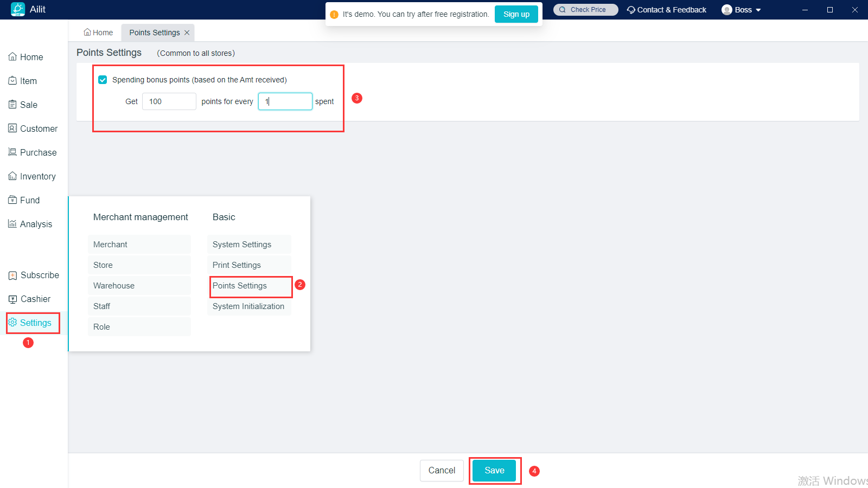Open the Customer icon in the sidebar
Screen dimensions: 868x488
pos(12,129)
